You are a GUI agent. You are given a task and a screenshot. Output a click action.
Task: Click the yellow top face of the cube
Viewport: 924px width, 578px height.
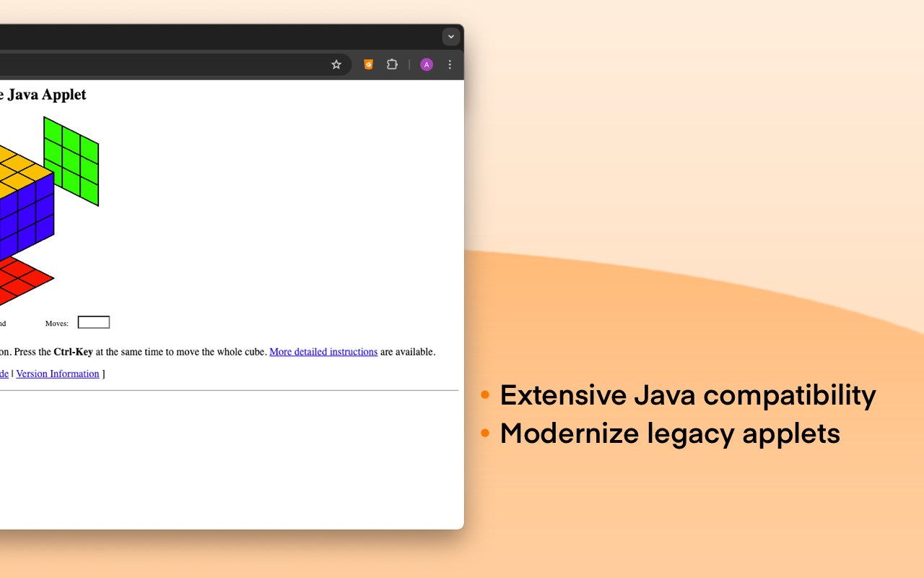click(22, 172)
